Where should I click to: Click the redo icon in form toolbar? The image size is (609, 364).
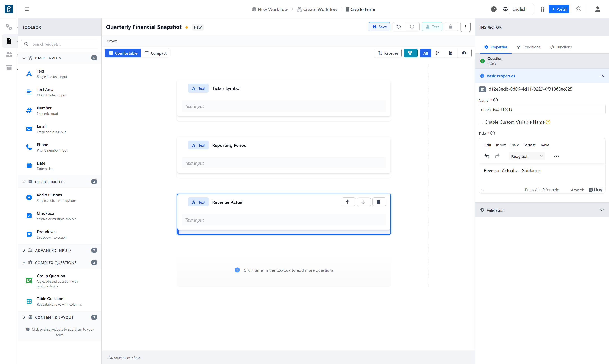412,27
